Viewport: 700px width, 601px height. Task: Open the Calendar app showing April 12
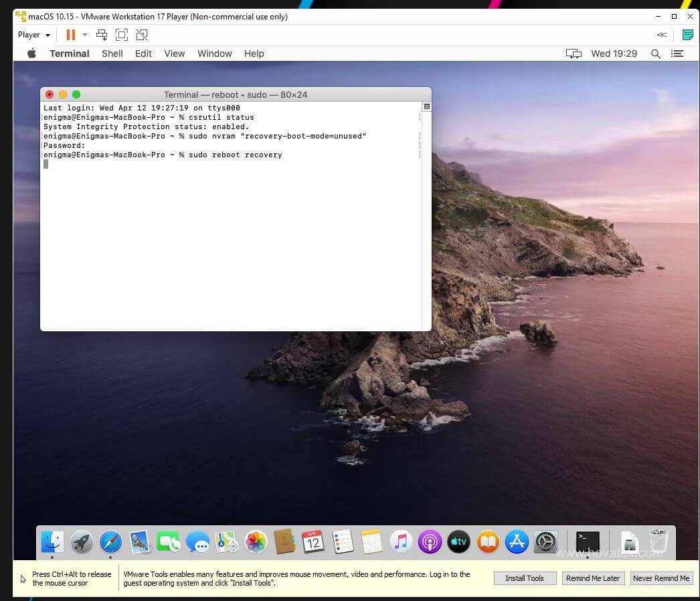coord(313,542)
